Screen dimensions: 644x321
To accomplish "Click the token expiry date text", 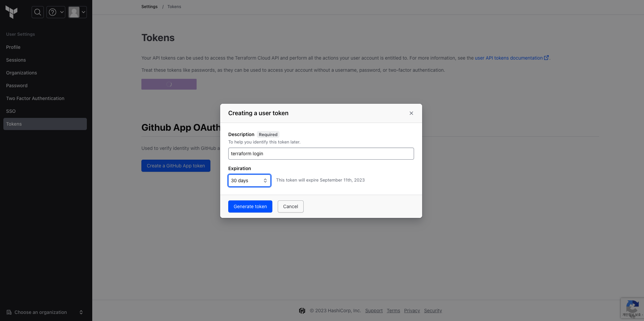I will pyautogui.click(x=320, y=180).
